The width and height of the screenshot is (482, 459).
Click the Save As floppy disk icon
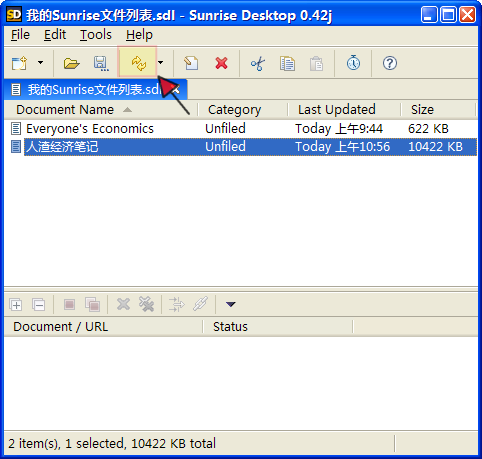(x=101, y=63)
